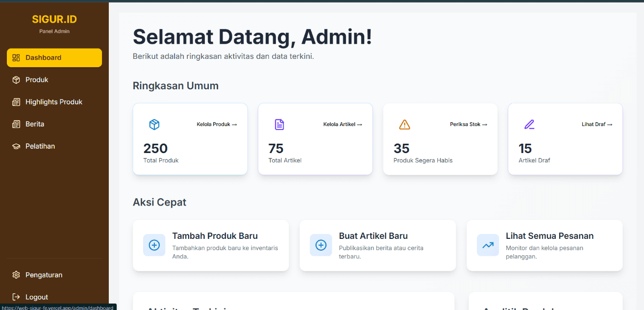Follow the Kelola Artikel link
This screenshot has width=644, height=310.
click(343, 125)
